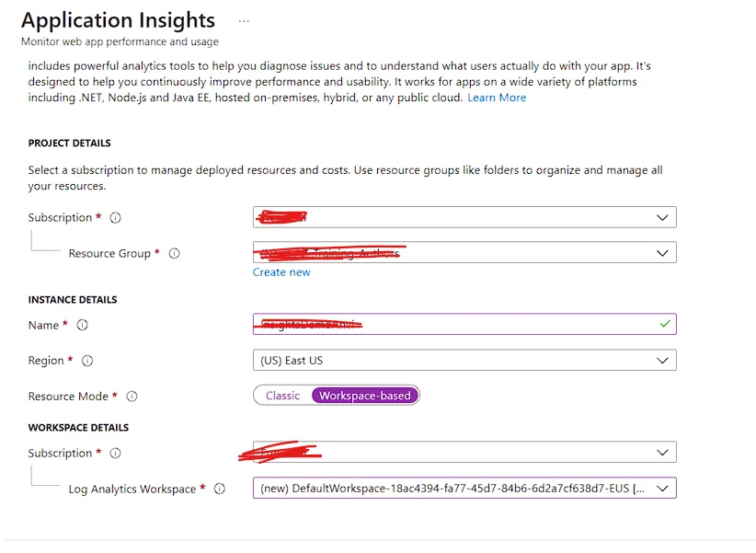Viewport: 756px width, 553px height.
Task: Click the green validation checkmark in Name field
Action: (665, 324)
